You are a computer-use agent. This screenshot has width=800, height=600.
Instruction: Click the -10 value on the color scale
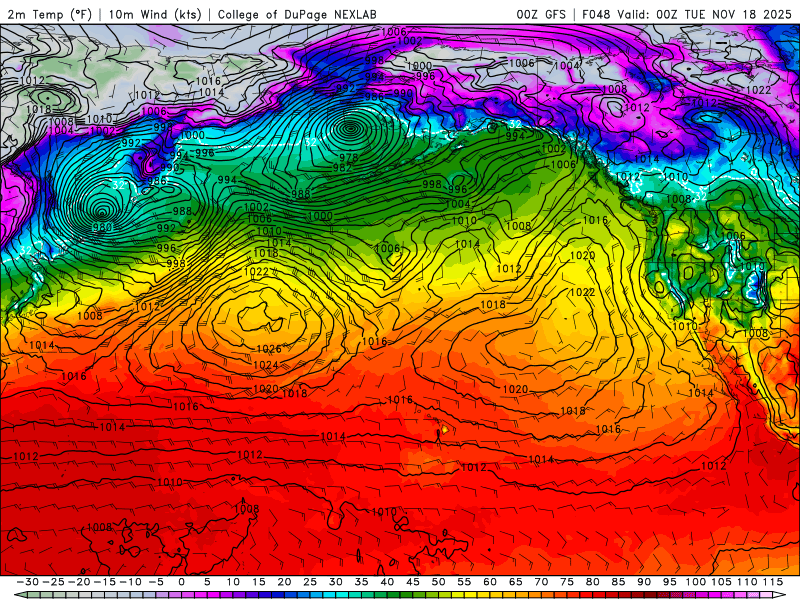pos(130,582)
